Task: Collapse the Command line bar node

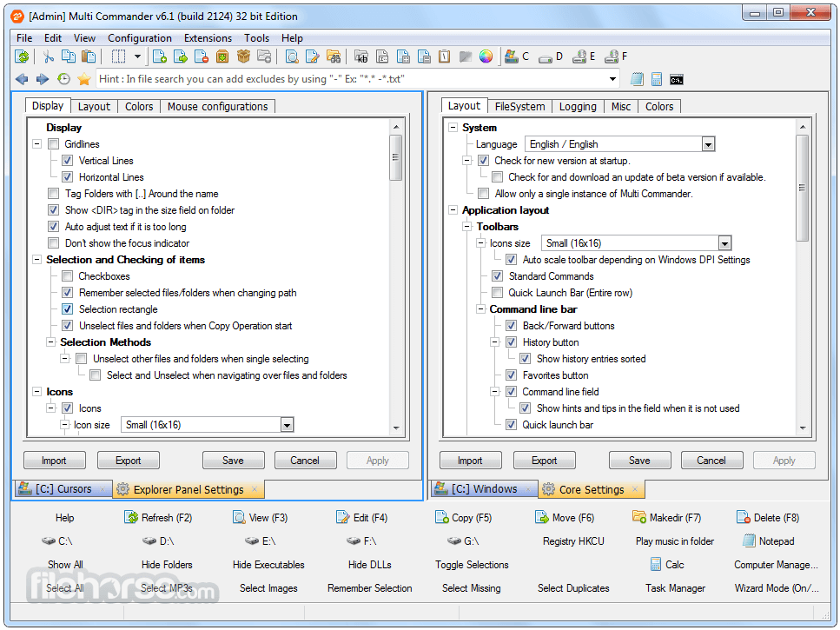Action: point(481,309)
